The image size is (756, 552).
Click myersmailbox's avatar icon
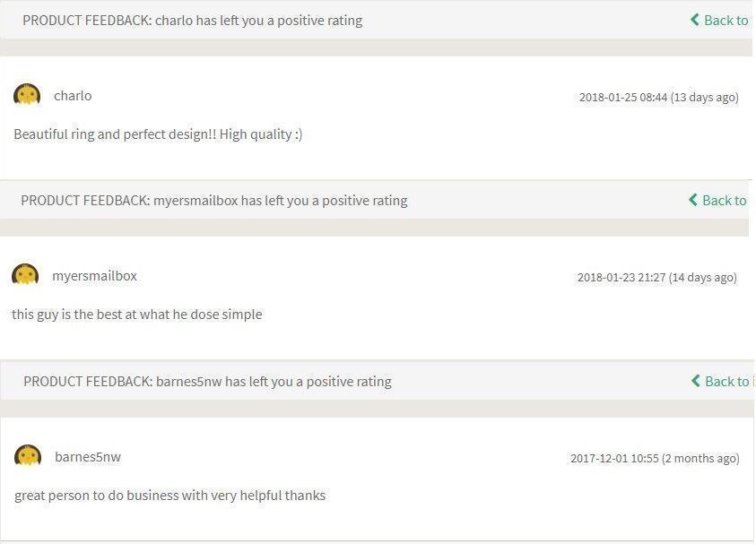[x=25, y=275]
